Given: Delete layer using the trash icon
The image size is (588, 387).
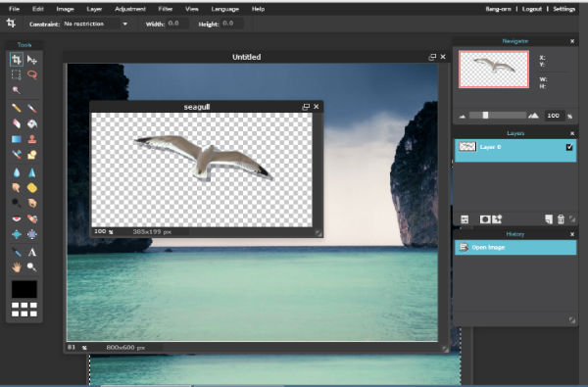Looking at the screenshot, I should click(561, 219).
